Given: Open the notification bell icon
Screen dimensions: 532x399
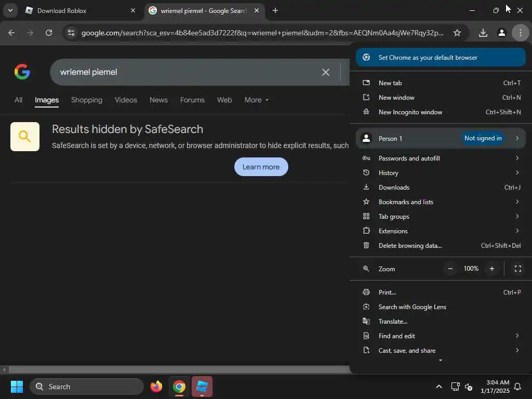Looking at the screenshot, I should (518, 387).
